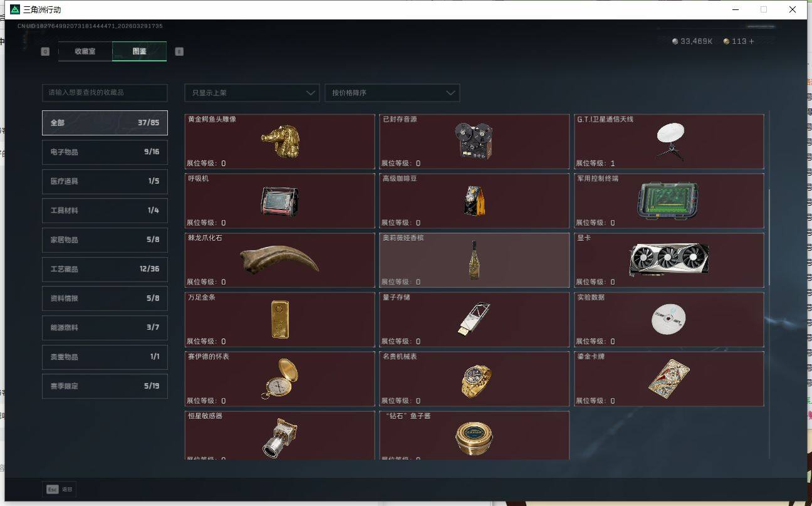This screenshot has width=812, height=506.
Task: Click the 恒星敏感器 star sensor icon
Action: [x=279, y=438]
